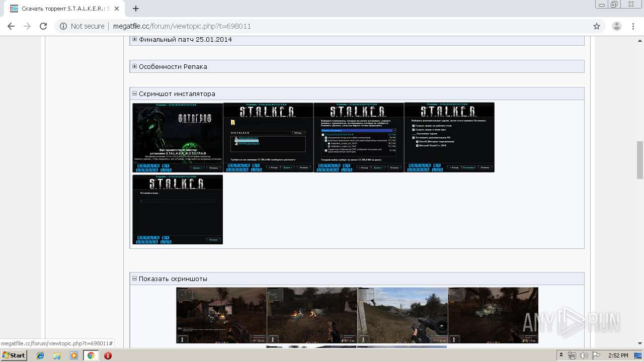
Task: Open volume control in tray
Action: click(x=584, y=355)
